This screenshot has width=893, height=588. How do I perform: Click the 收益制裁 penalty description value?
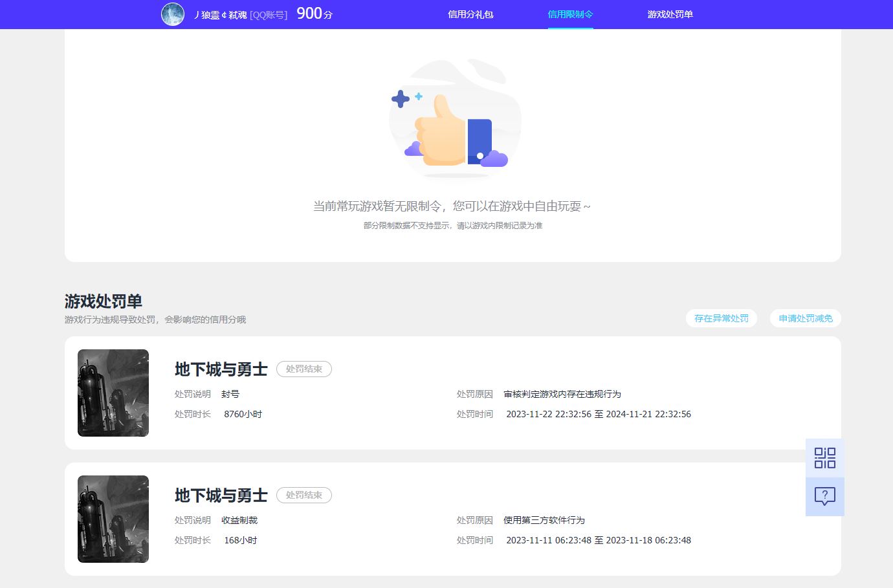point(239,520)
